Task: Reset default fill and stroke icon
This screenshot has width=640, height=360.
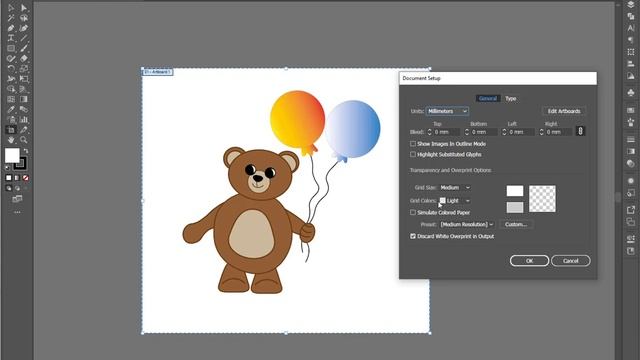Action: [7, 167]
